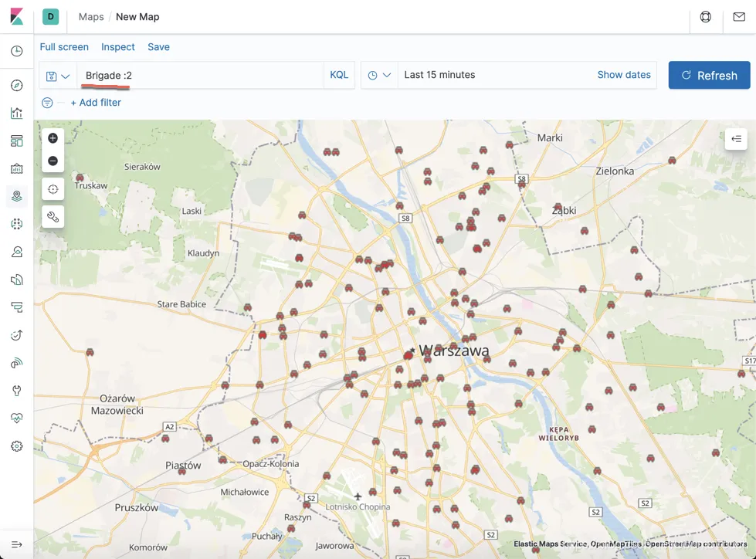Screen dimensions: 756x559
Task: Open Dev Tools wrench icon in sidebar
Action: pos(16,391)
